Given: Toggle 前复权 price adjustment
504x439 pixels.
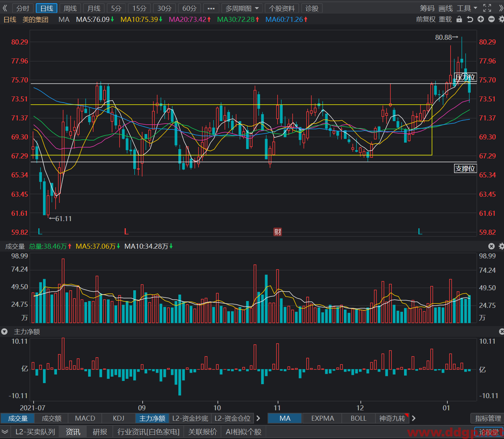Looking at the screenshot, I should click(426, 19).
